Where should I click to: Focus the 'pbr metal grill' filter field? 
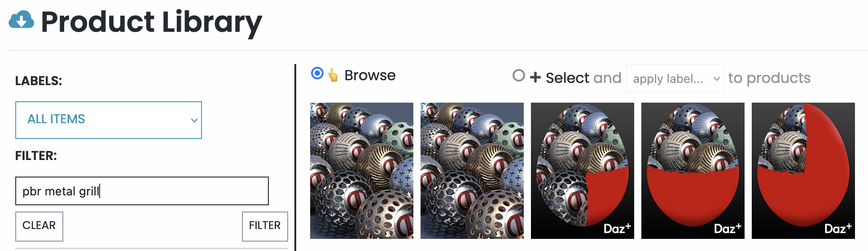pyautogui.click(x=142, y=191)
